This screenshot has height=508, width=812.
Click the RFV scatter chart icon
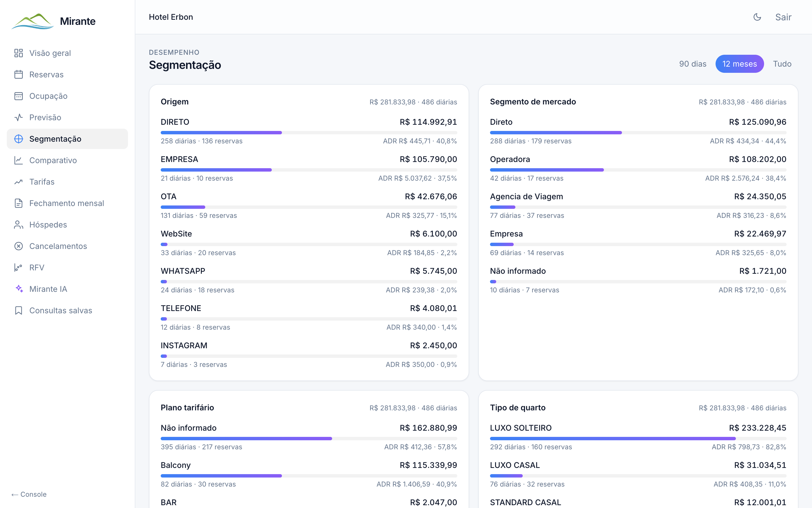18,268
